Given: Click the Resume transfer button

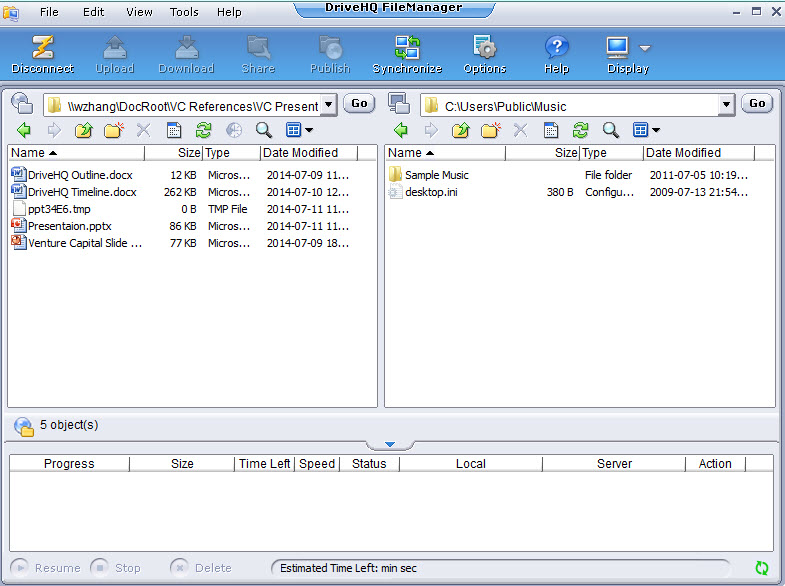Looking at the screenshot, I should click(46, 568).
